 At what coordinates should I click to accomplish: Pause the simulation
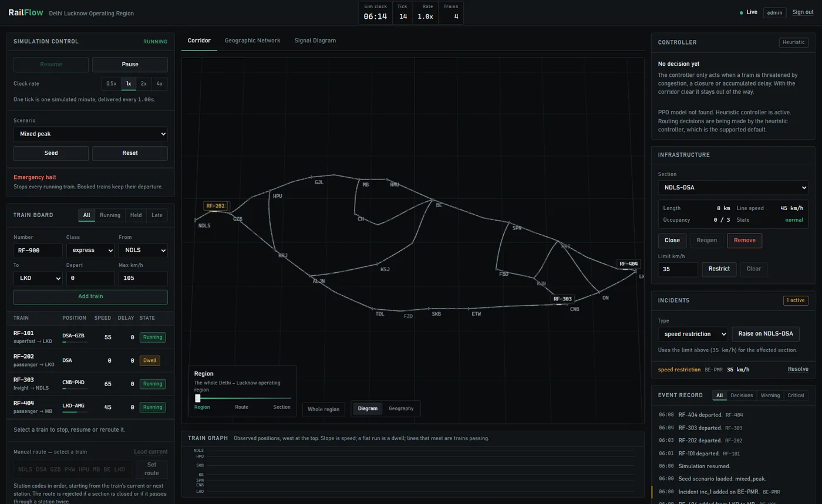[130, 65]
